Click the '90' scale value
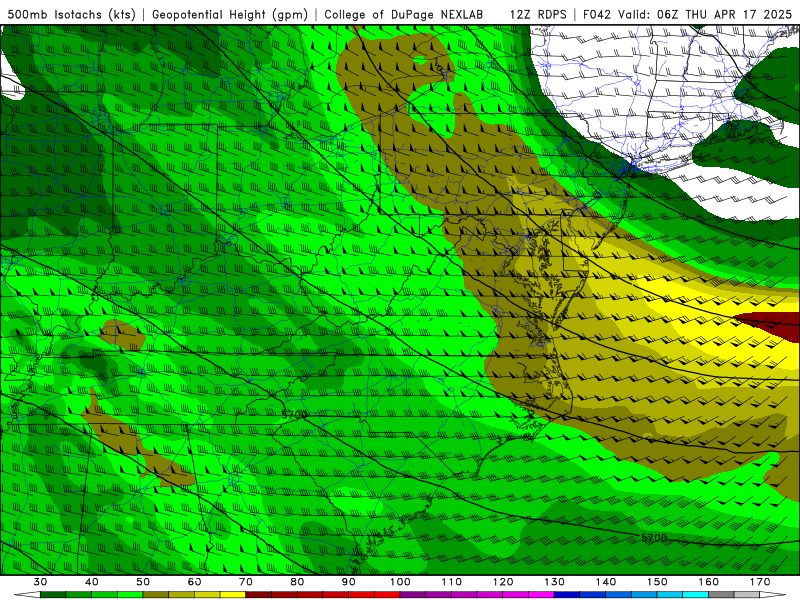 coord(348,582)
